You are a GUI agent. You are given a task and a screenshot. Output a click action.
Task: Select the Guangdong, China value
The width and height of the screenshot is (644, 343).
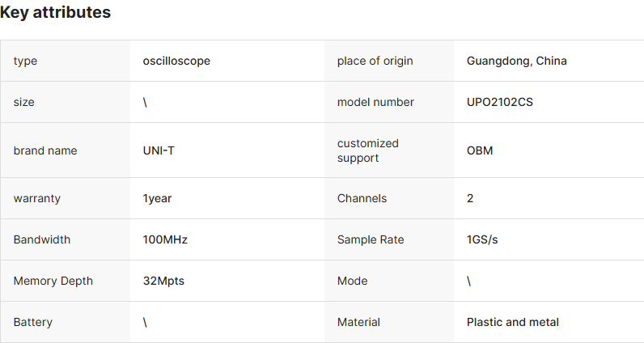517,61
